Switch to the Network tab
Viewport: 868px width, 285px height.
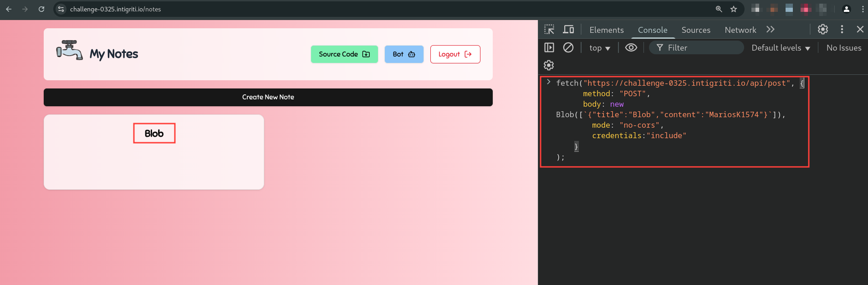(x=740, y=30)
